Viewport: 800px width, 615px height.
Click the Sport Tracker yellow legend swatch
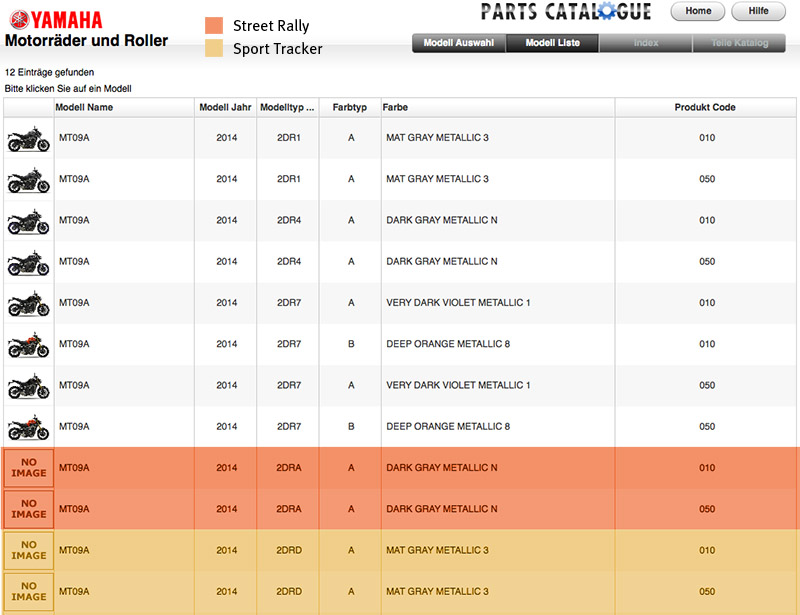(x=214, y=48)
